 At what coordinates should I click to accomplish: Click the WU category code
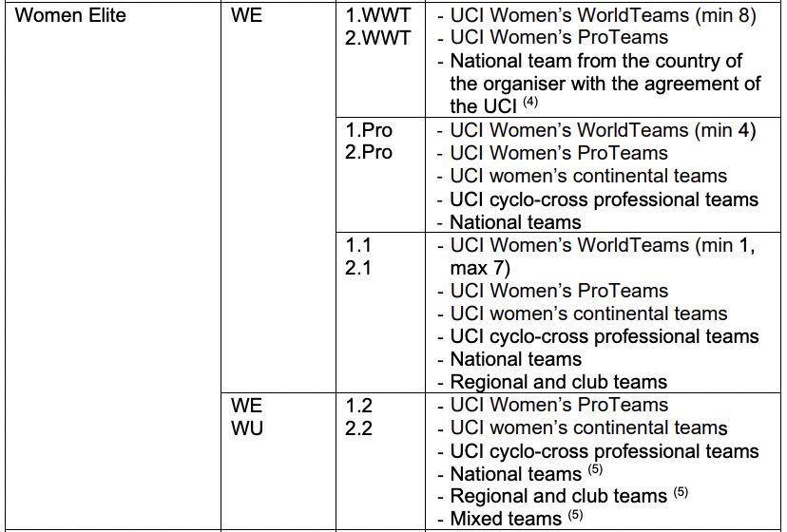[x=248, y=428]
